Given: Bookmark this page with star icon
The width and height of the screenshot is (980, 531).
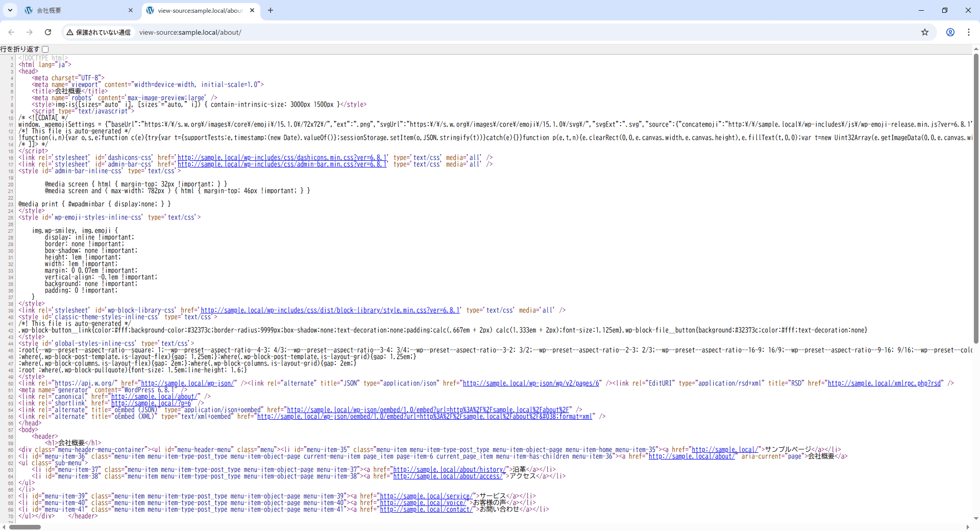Looking at the screenshot, I should pos(925,32).
